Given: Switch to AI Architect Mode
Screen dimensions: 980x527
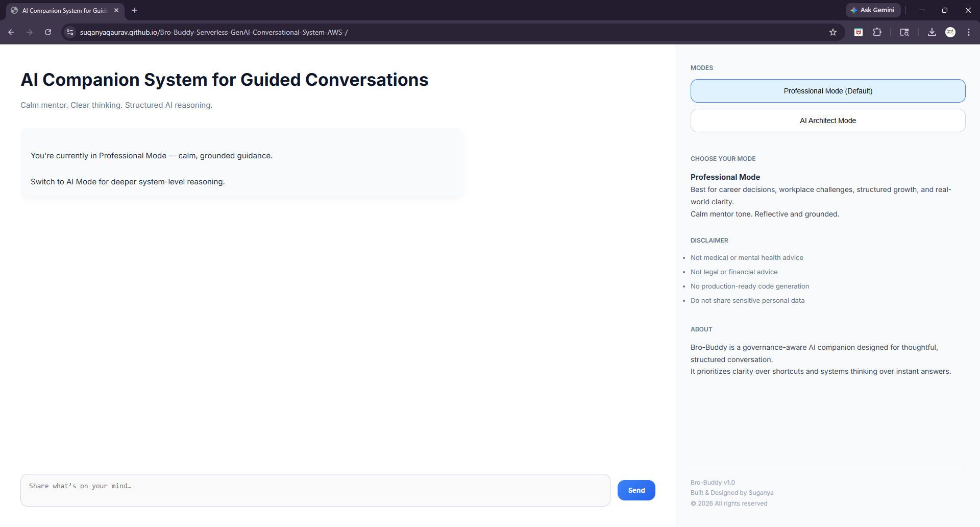Looking at the screenshot, I should click(827, 121).
